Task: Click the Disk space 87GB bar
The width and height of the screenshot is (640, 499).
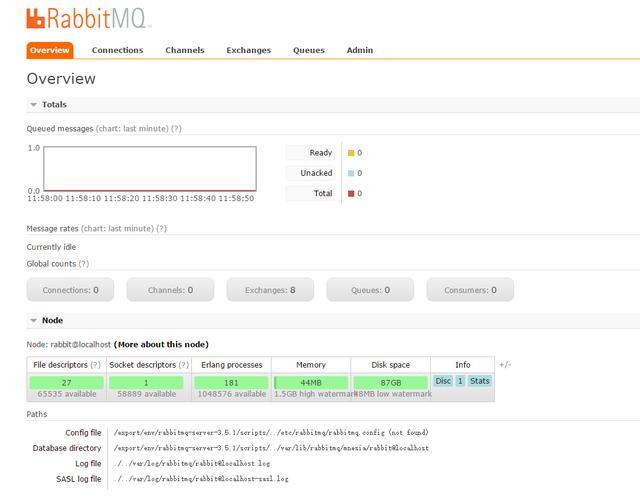Action: (x=391, y=383)
